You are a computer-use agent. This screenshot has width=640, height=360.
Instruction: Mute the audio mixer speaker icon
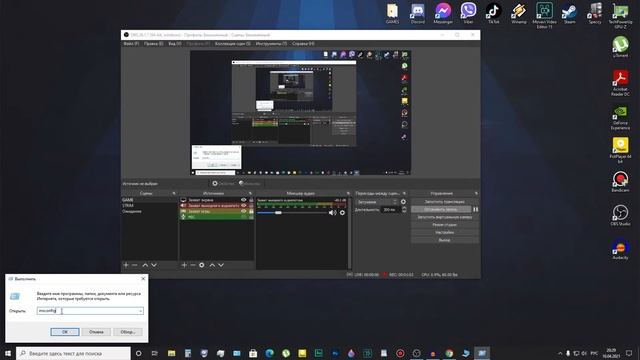pyautogui.click(x=333, y=213)
